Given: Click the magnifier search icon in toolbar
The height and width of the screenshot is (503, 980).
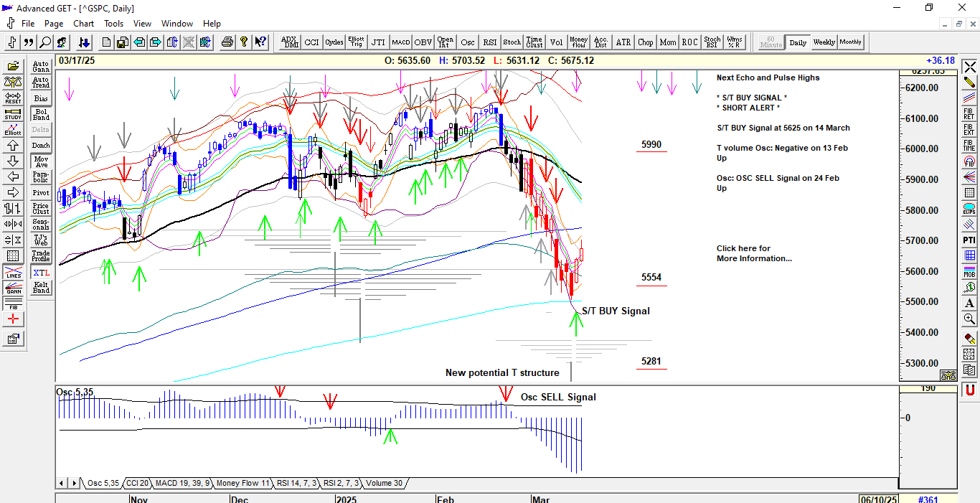Looking at the screenshot, I should click(x=45, y=42).
